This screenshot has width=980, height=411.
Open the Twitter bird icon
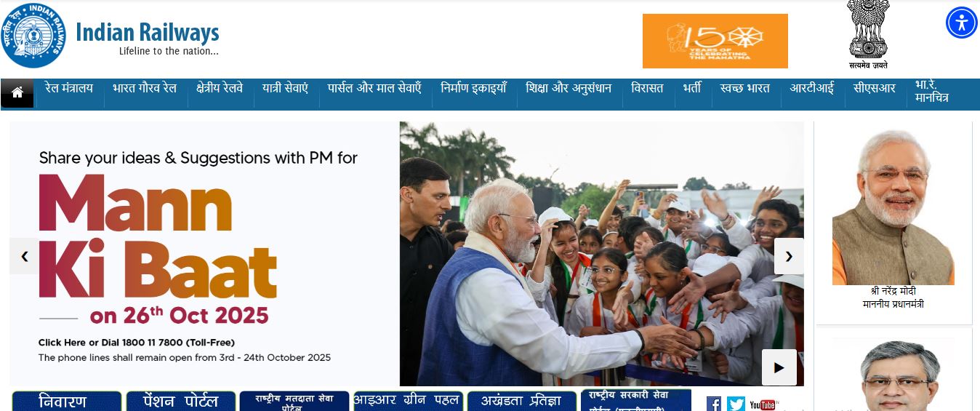(736, 404)
